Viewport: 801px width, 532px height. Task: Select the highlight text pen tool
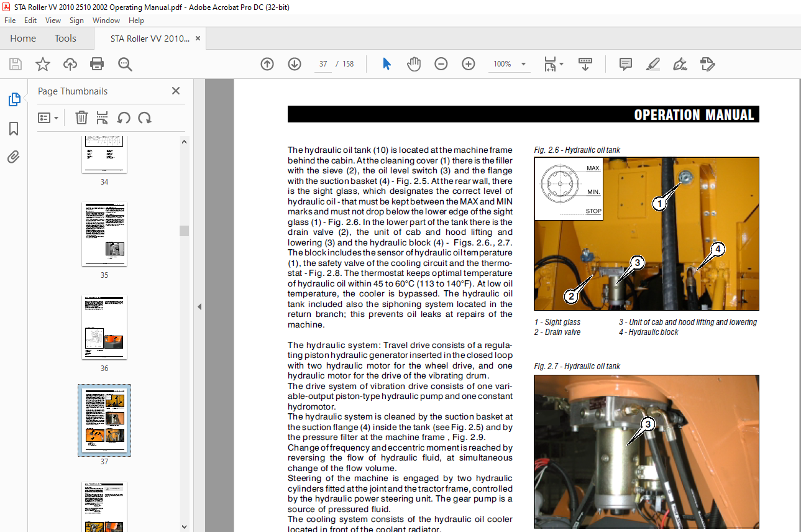point(652,64)
